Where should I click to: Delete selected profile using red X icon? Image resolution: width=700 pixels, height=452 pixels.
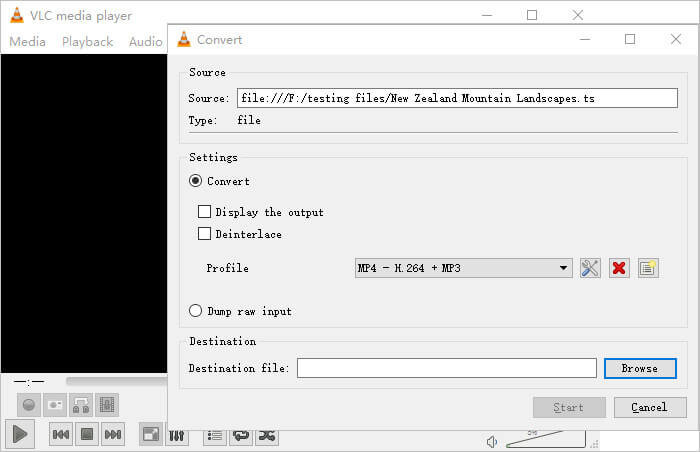click(x=619, y=268)
